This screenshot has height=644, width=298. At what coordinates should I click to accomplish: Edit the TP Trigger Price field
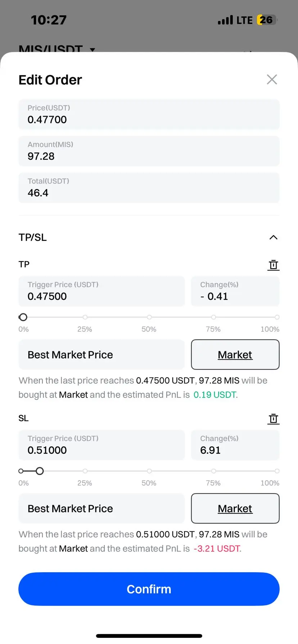click(x=101, y=291)
